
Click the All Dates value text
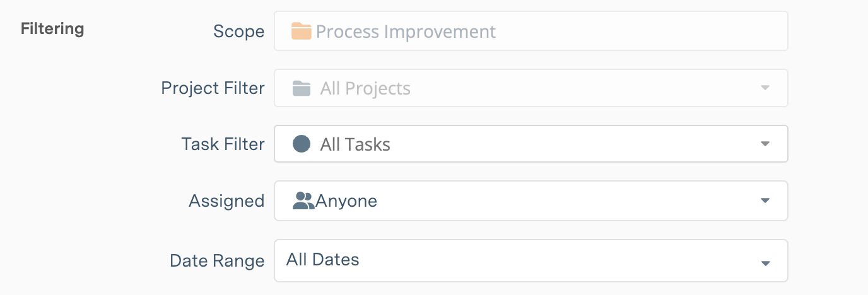(322, 259)
